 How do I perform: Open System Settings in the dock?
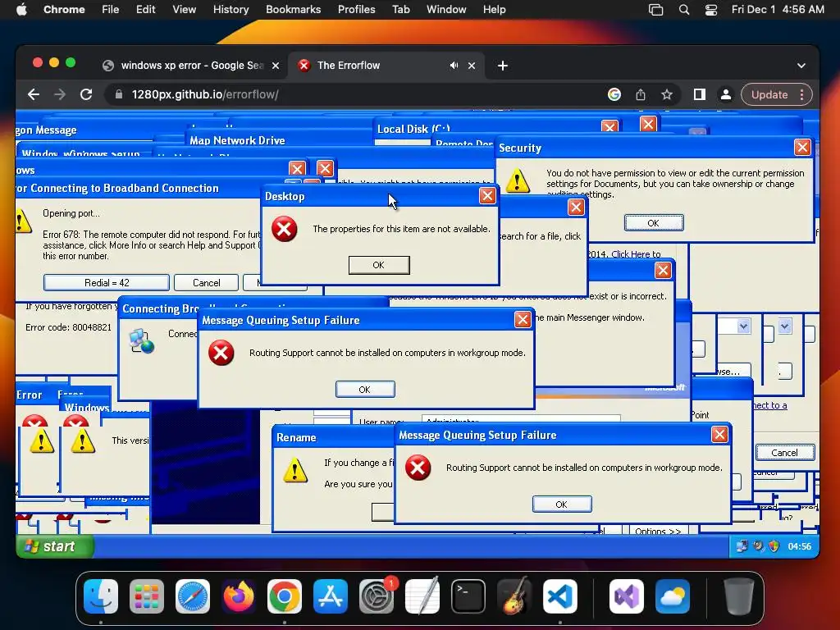coord(376,596)
